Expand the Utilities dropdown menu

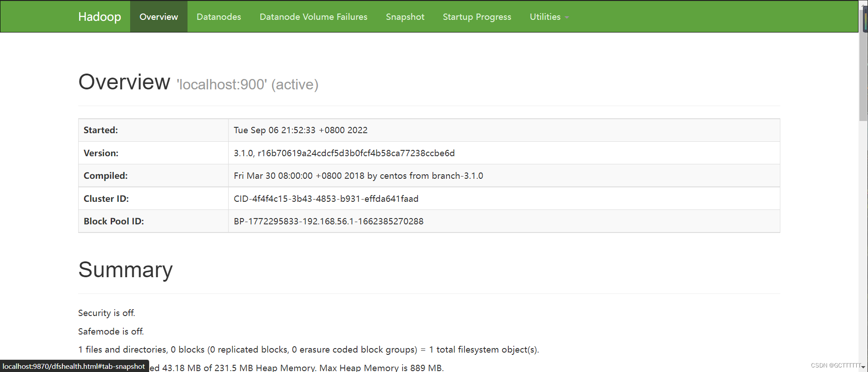point(549,17)
